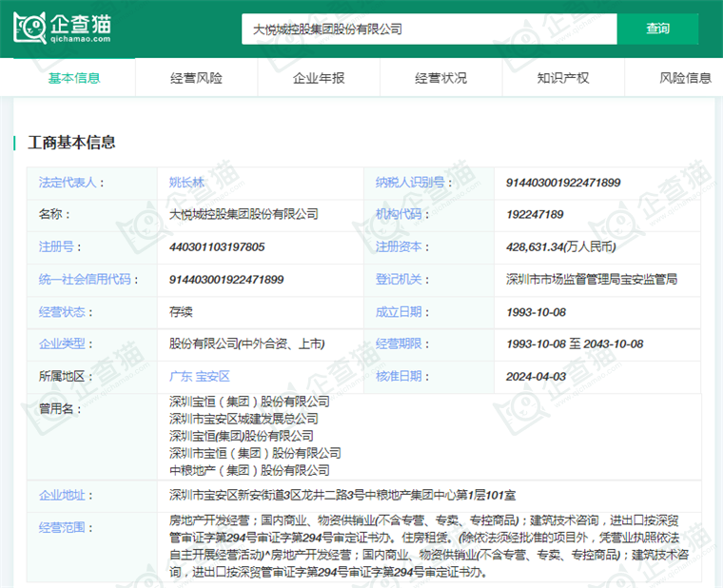This screenshot has width=723, height=588.
Task: Open the 知识产权 tab
Action: (563, 78)
